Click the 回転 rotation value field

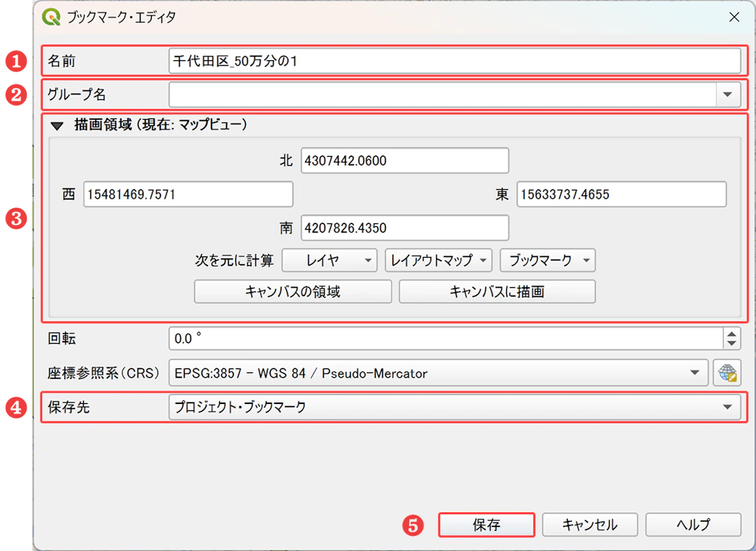pos(445,338)
